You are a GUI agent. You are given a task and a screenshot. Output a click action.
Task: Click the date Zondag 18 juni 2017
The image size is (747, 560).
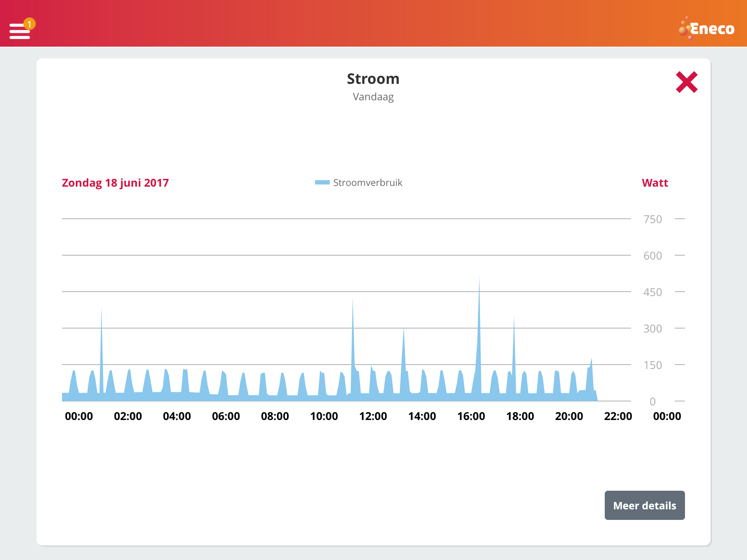point(115,183)
